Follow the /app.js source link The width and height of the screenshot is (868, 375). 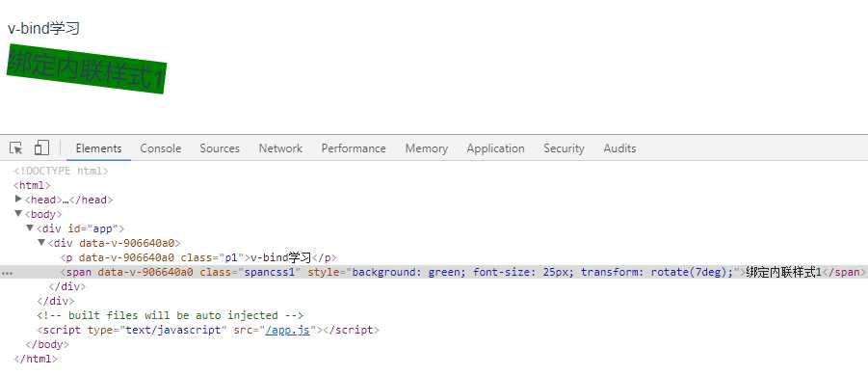click(x=287, y=330)
